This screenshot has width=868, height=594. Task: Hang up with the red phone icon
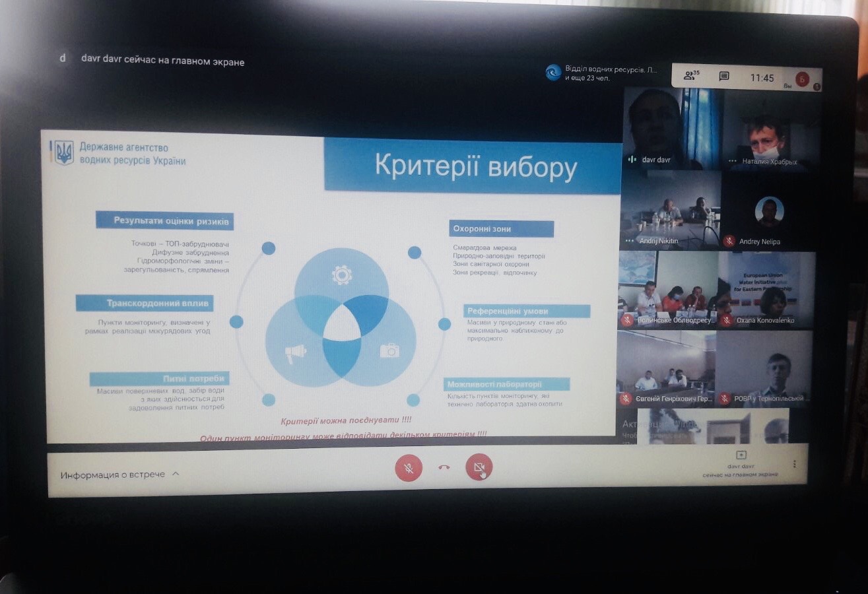click(x=444, y=468)
